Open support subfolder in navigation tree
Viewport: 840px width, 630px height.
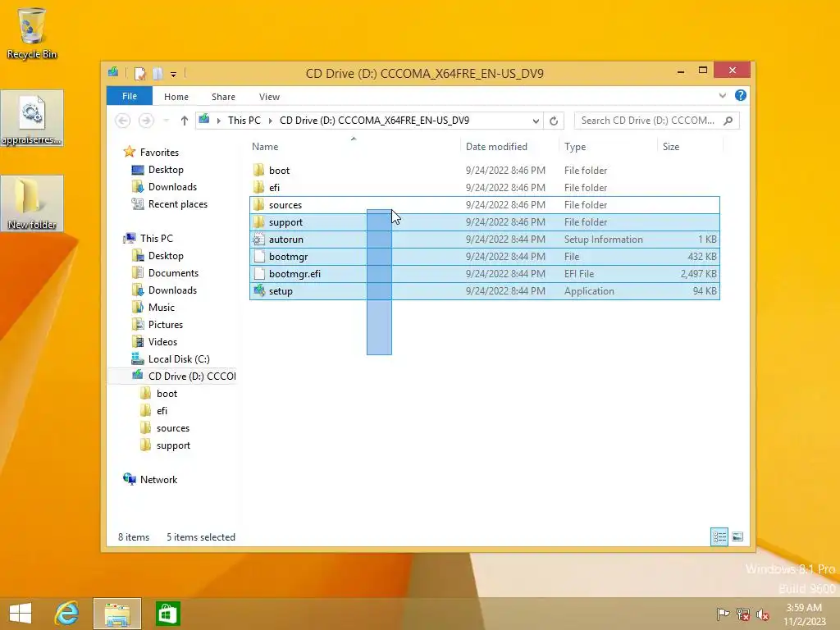tap(173, 445)
